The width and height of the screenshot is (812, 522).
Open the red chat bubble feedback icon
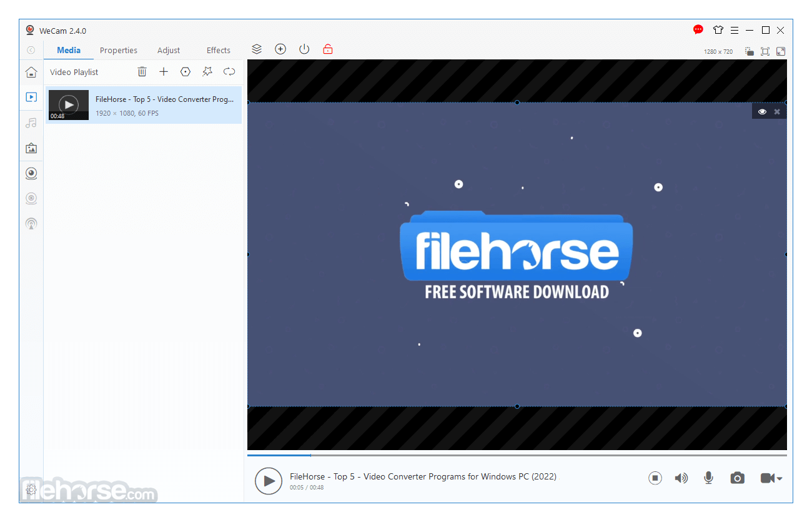click(x=698, y=29)
